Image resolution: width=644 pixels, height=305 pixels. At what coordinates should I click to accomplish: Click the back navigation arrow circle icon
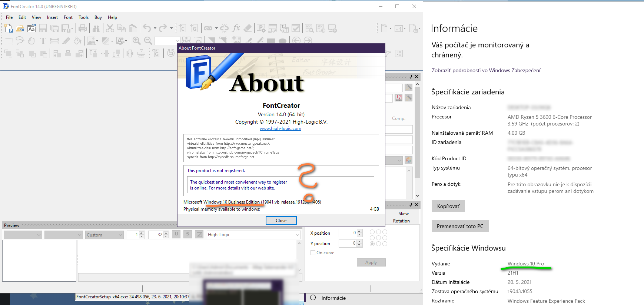pos(296,41)
